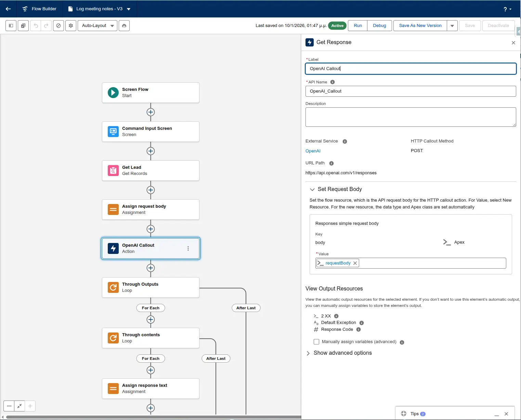Remove the requestBody value pill

tap(355, 263)
